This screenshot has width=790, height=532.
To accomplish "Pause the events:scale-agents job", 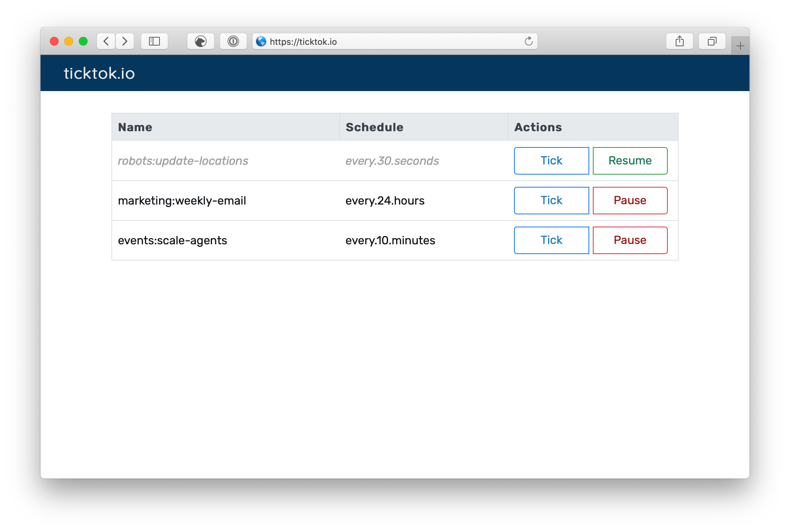I will pyautogui.click(x=630, y=240).
